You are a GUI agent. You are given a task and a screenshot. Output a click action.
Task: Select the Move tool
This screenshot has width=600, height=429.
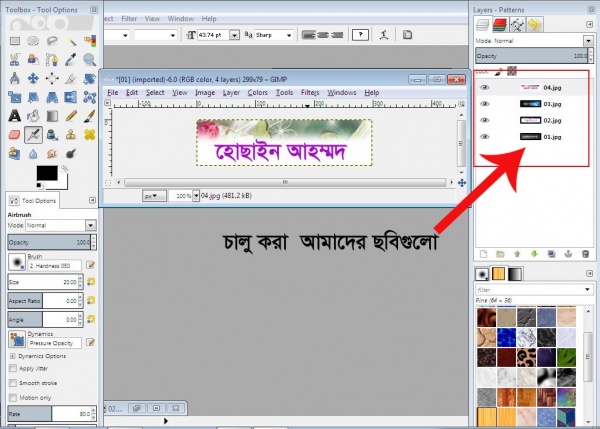pyautogui.click(x=33, y=78)
